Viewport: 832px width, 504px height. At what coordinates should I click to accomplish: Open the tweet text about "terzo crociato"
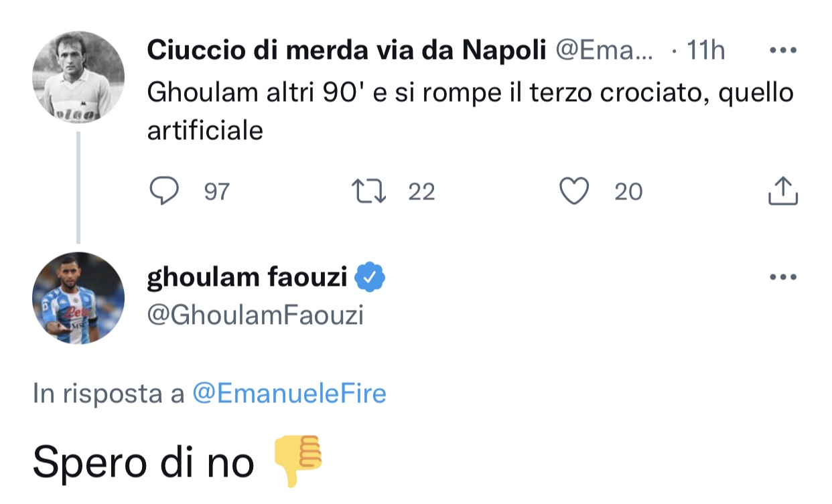point(469,94)
